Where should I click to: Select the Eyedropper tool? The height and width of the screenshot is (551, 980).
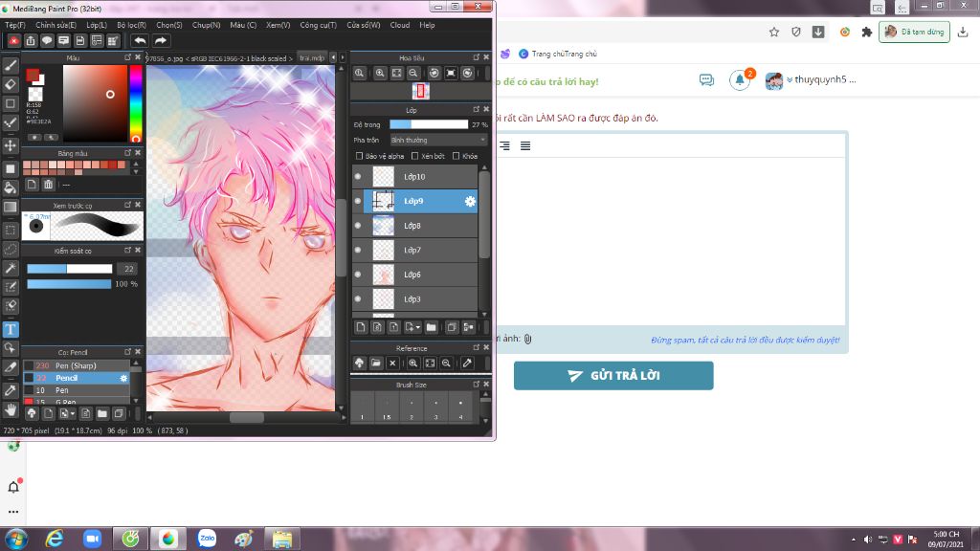coord(11,390)
